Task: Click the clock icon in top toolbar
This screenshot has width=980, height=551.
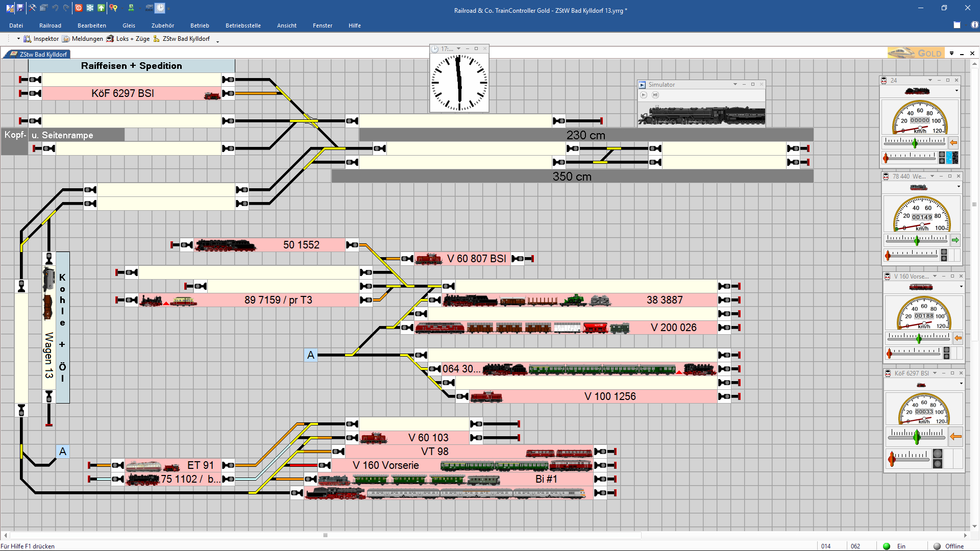Action: [x=160, y=8]
